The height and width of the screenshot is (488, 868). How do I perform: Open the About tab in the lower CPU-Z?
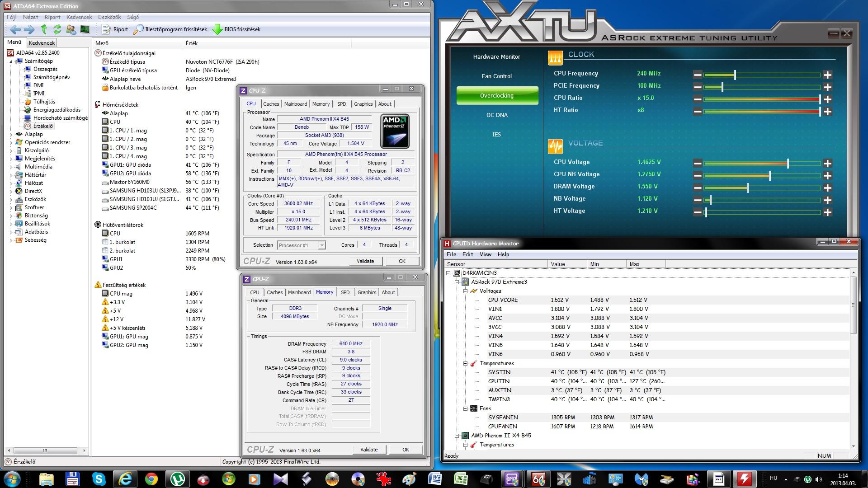388,292
